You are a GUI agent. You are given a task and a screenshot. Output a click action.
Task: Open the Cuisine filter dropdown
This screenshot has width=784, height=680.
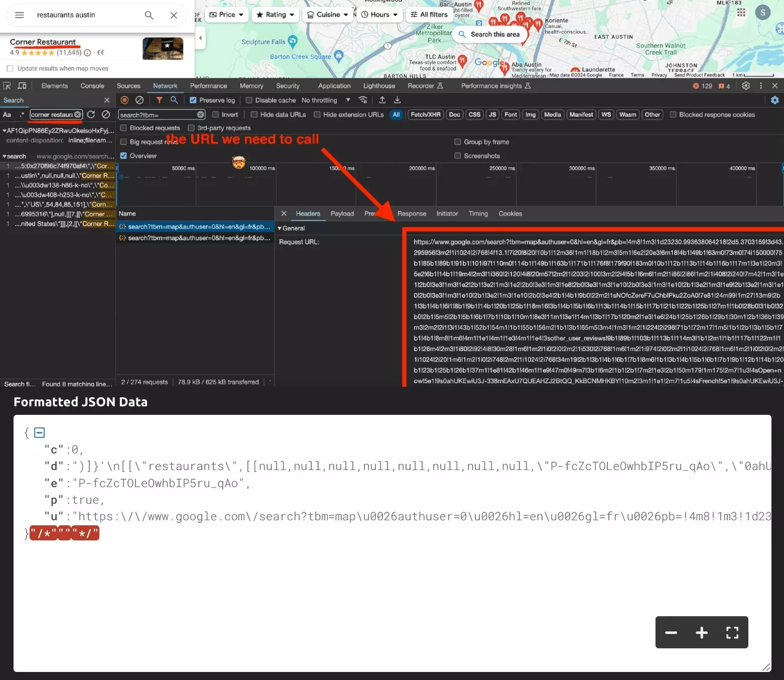[327, 15]
